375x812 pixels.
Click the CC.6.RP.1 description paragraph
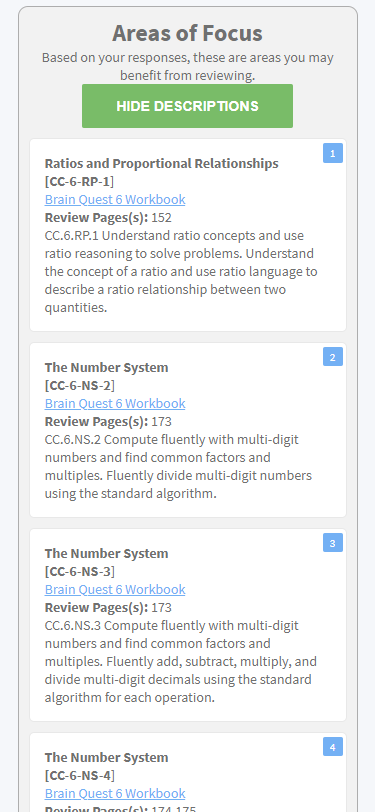181,272
